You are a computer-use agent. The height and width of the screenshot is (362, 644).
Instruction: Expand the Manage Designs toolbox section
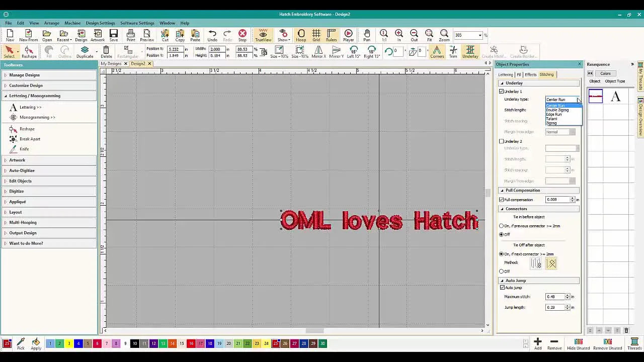49,75
